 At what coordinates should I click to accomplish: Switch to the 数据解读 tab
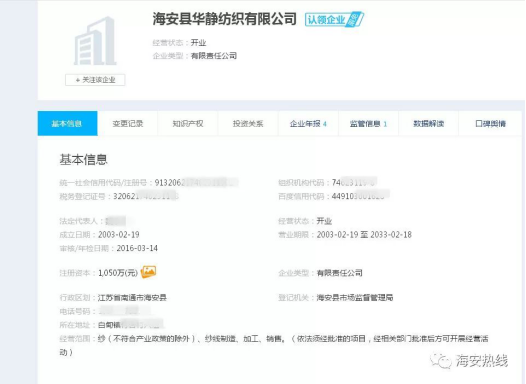[428, 123]
